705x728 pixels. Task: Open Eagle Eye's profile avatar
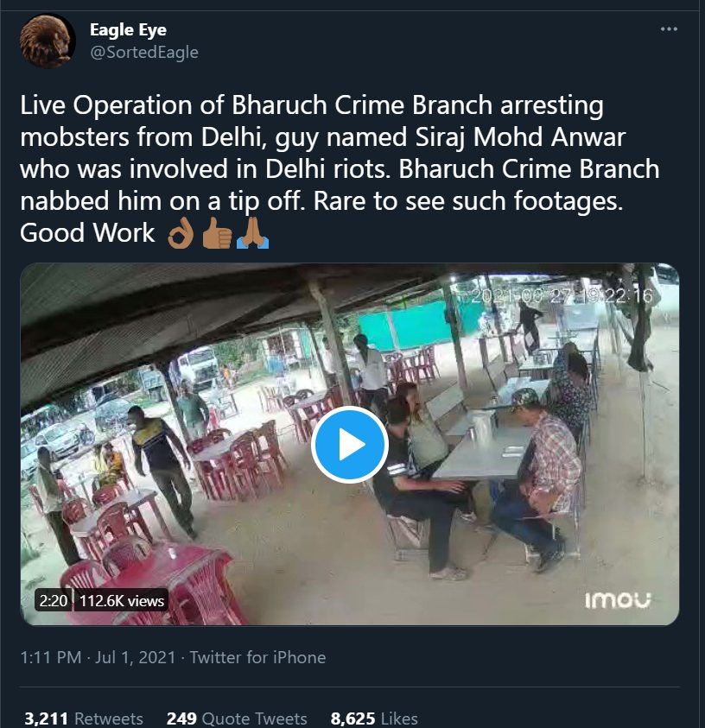[x=48, y=41]
